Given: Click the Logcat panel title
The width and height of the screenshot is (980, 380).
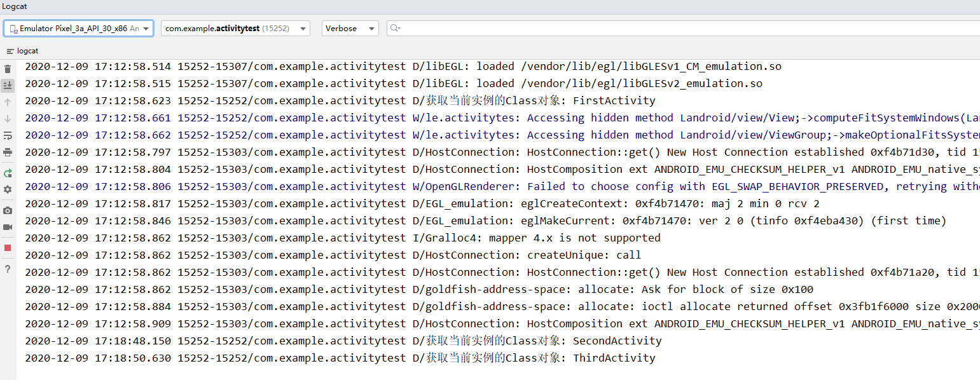Looking at the screenshot, I should pos(14,6).
